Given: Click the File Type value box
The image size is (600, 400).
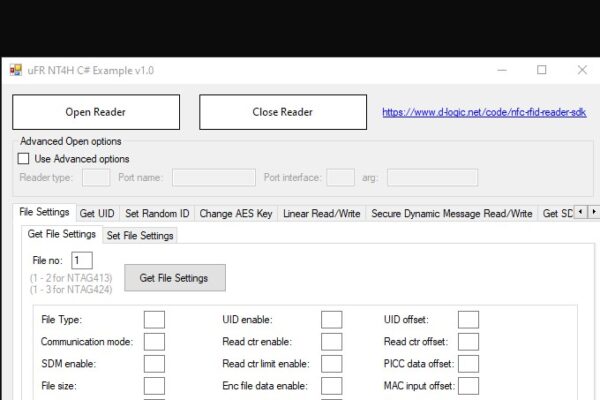Looking at the screenshot, I should click(155, 320).
